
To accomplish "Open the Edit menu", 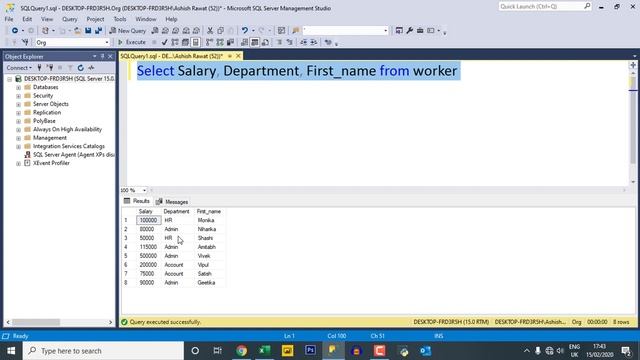I will [x=27, y=19].
